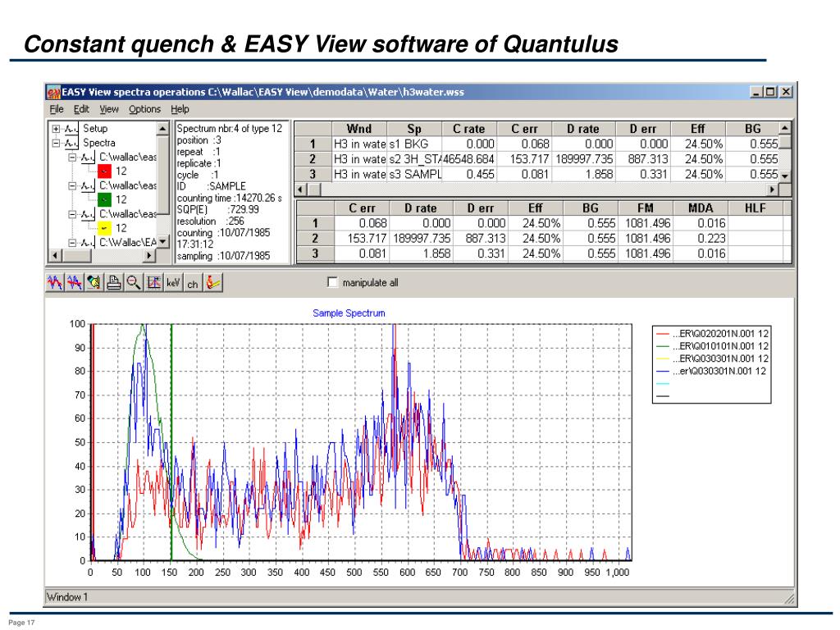Click the Sp column header
Image resolution: width=840 pixels, height=630 pixels.
pyautogui.click(x=414, y=129)
